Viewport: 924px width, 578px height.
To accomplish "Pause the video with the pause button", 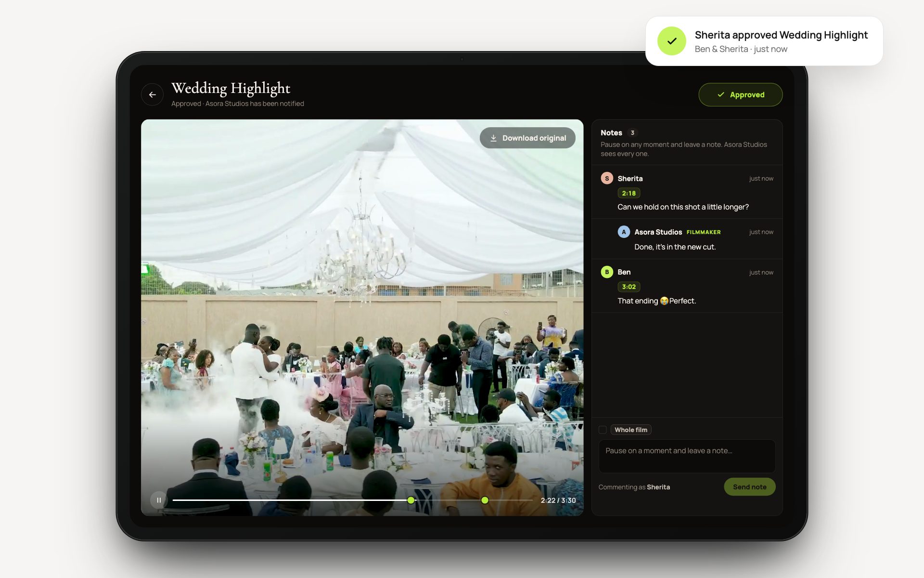I will (x=159, y=500).
